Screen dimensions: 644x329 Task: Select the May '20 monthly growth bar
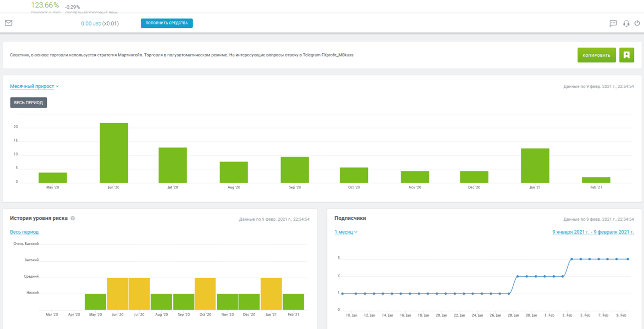pyautogui.click(x=53, y=178)
